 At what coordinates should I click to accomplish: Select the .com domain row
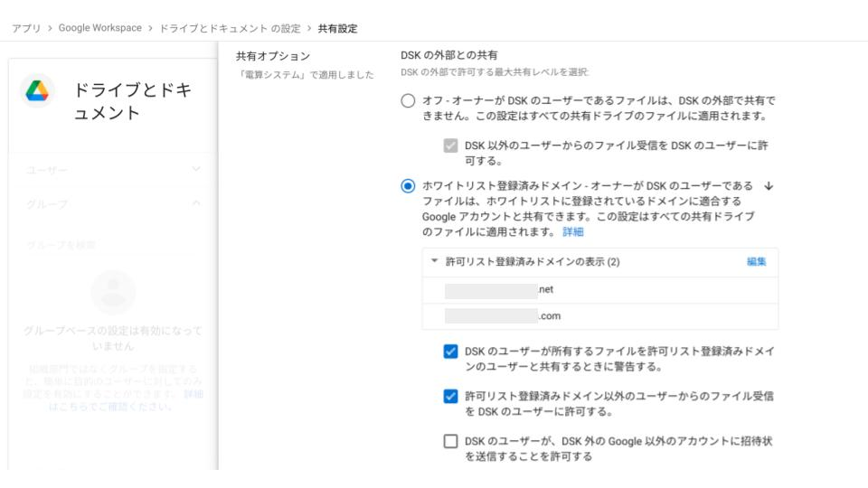(600, 316)
